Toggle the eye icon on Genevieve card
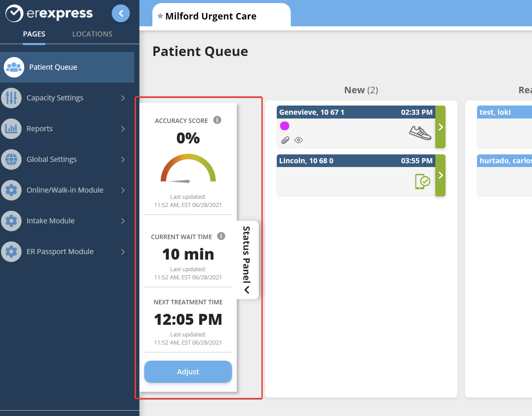The height and width of the screenshot is (416, 532). tap(299, 140)
